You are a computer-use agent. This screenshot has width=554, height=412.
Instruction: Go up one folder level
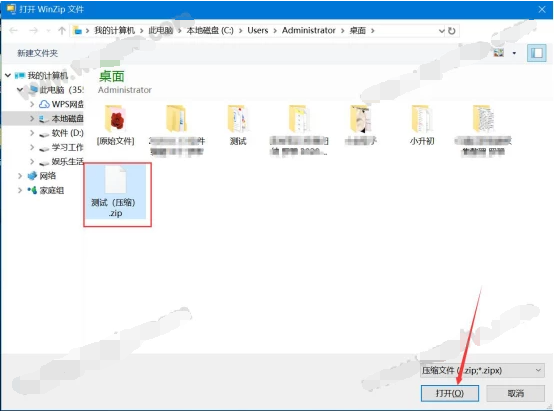pyautogui.click(x=62, y=31)
